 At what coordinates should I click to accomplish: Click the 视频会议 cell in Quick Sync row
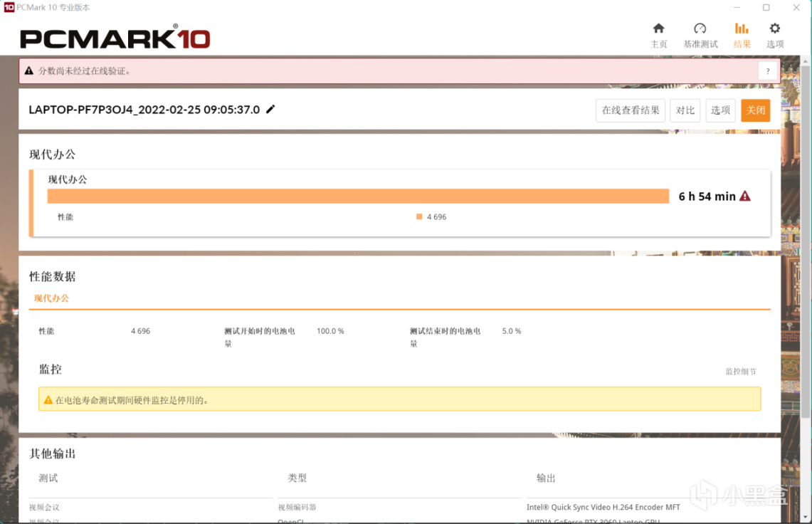pos(44,507)
